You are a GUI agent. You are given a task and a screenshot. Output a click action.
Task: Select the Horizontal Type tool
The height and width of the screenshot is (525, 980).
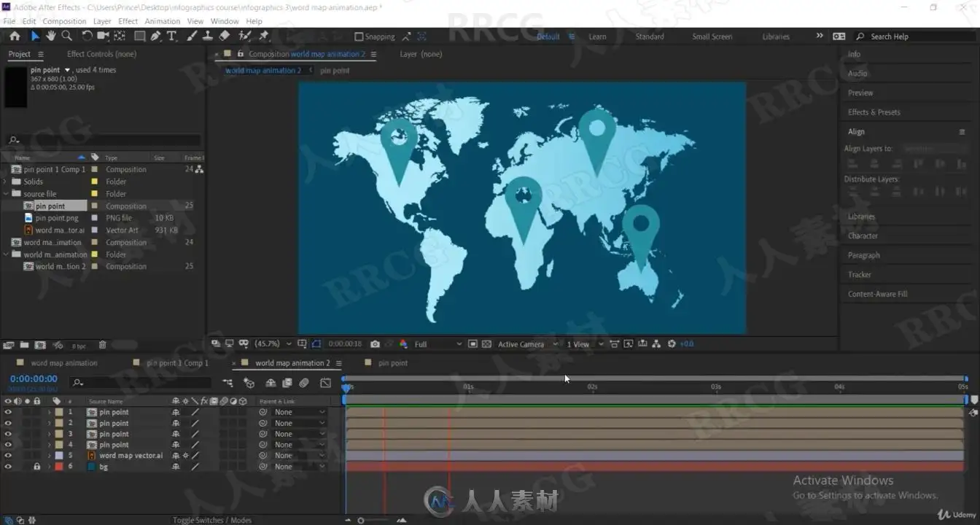(172, 36)
